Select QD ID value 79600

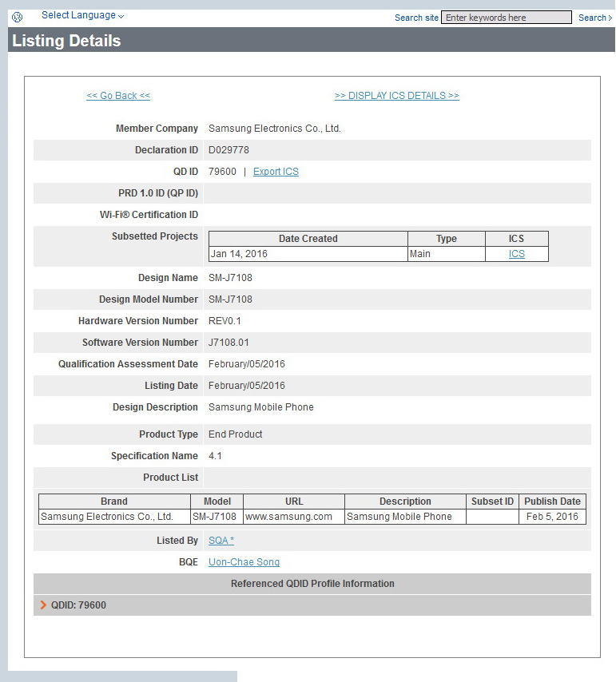click(222, 172)
